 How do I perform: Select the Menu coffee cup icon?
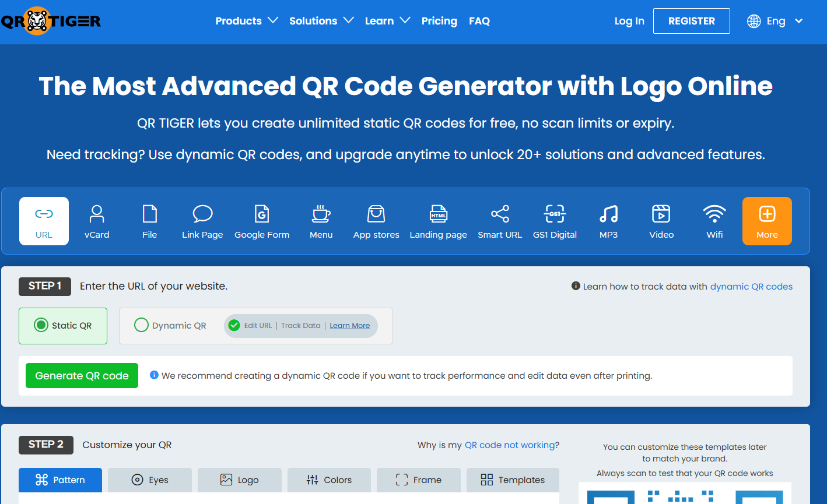tap(321, 214)
